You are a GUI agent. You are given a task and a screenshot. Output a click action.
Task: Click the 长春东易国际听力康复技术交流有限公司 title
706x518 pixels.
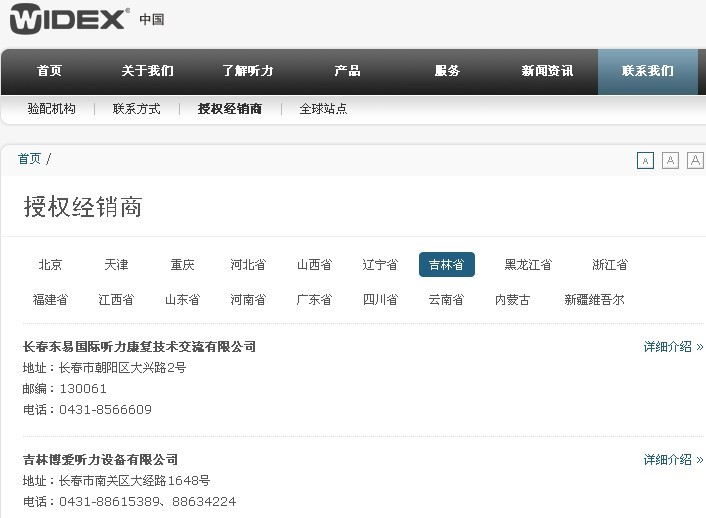140,346
